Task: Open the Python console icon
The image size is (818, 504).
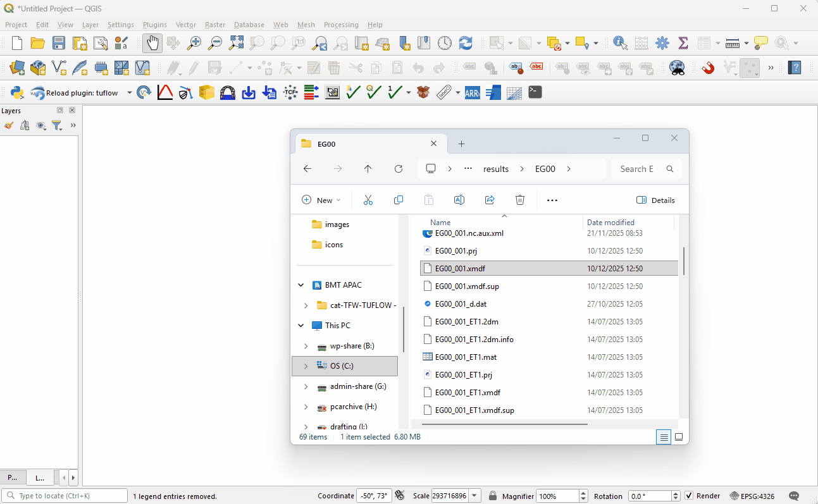Action: (x=17, y=93)
